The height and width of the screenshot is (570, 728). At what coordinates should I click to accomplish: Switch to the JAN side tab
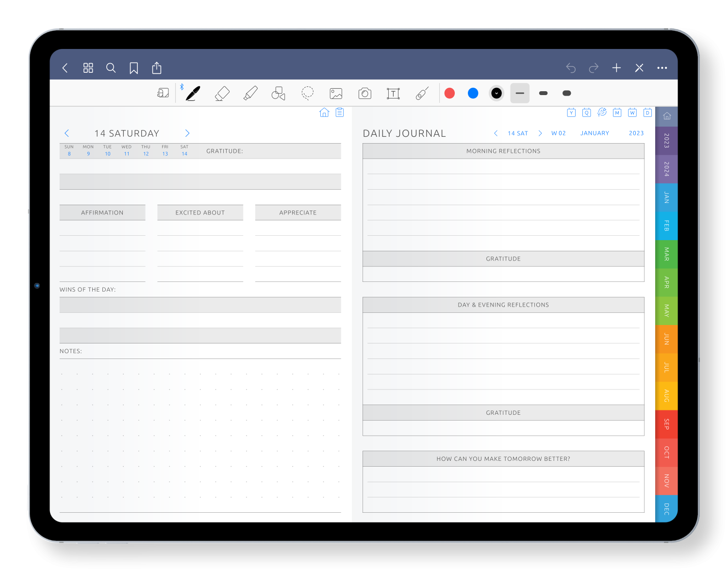(x=666, y=197)
